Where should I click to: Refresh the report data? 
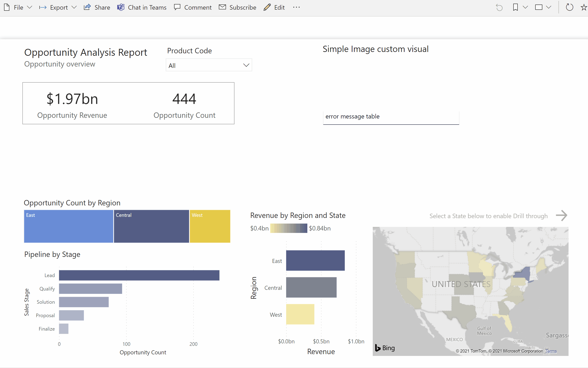click(569, 7)
